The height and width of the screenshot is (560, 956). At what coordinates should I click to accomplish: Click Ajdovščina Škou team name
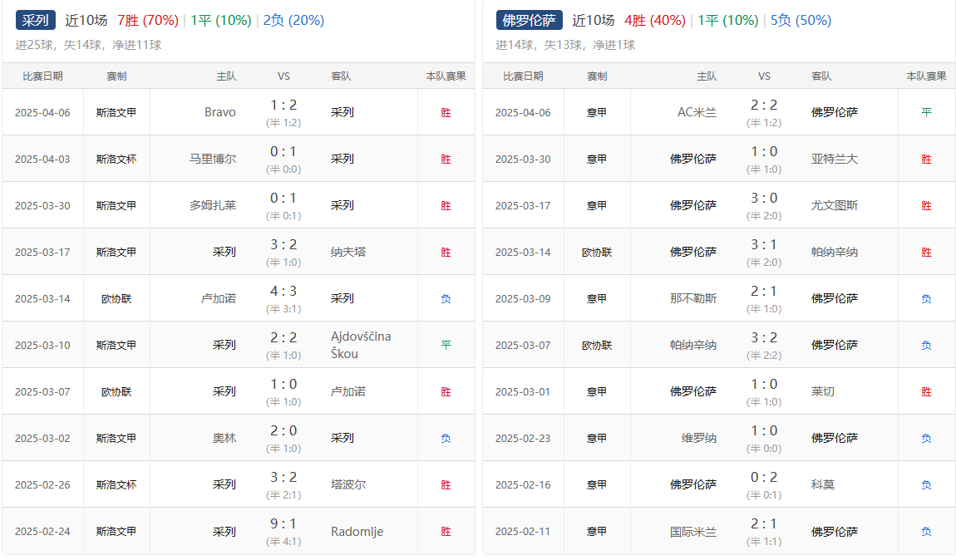(361, 345)
